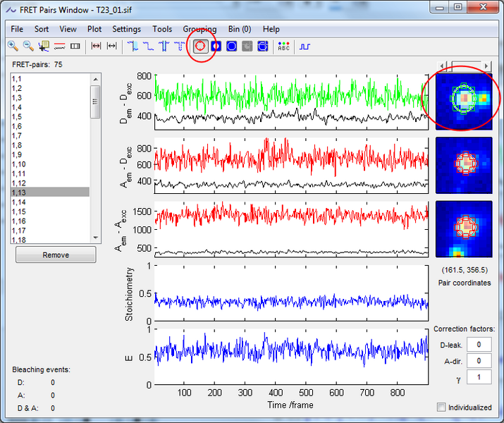
Task: Click the Remove button
Action: [x=56, y=255]
